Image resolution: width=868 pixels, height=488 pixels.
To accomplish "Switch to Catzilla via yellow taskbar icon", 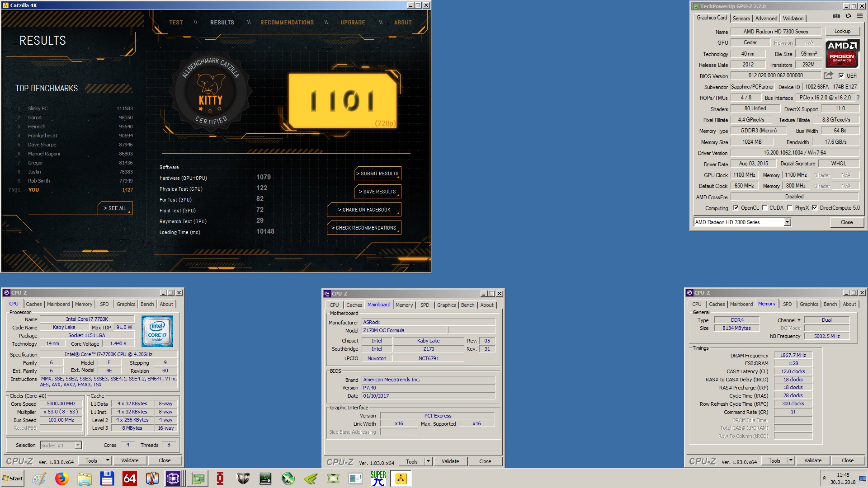I will (x=401, y=479).
